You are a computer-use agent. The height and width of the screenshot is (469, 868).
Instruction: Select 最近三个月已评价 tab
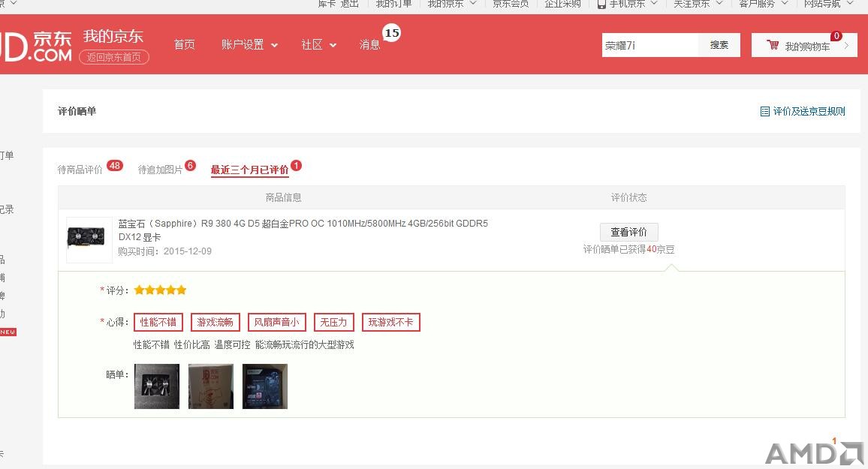coord(249,170)
